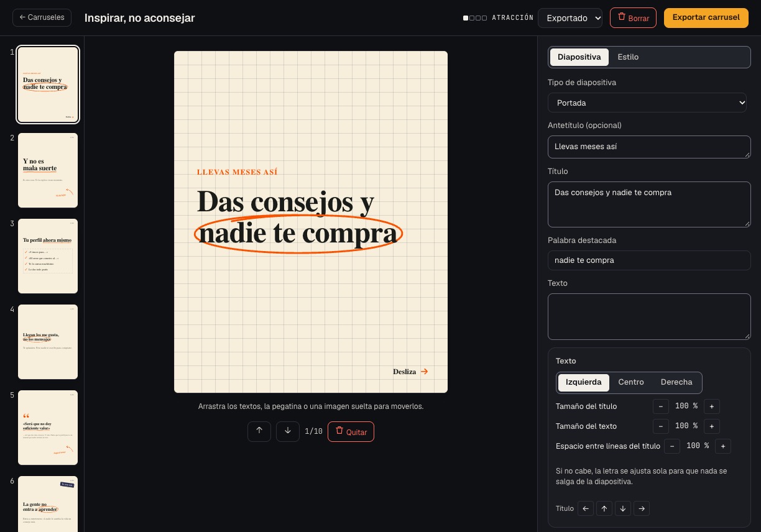761x532 pixels.
Task: Click the 'LLEVAS MESES ASÍ' pretitle on canvas
Action: pyautogui.click(x=237, y=172)
